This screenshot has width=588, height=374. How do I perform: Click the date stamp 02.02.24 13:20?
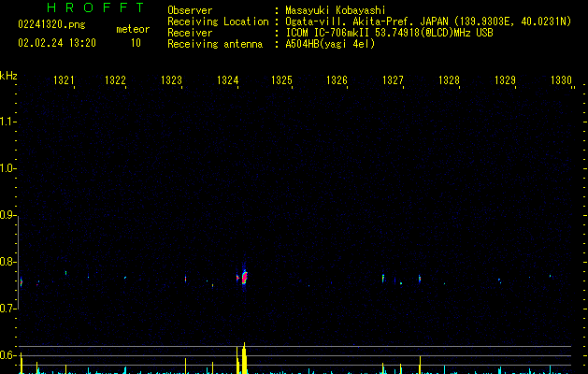point(57,43)
